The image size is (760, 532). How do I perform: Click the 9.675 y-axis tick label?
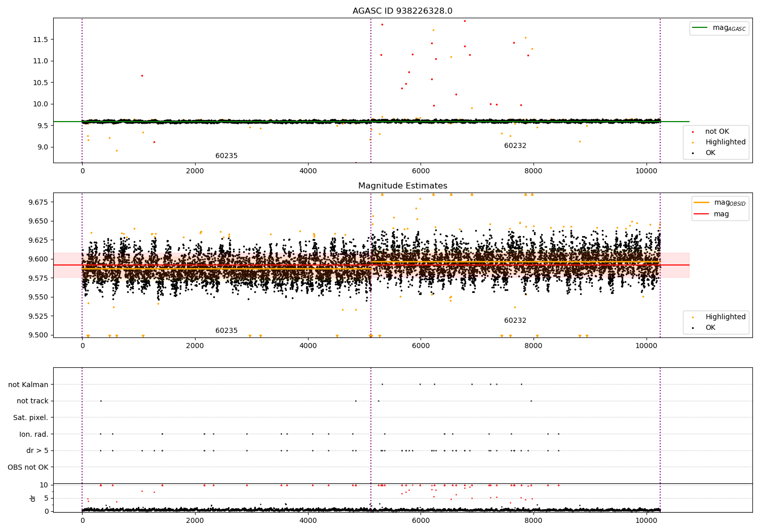(39, 202)
